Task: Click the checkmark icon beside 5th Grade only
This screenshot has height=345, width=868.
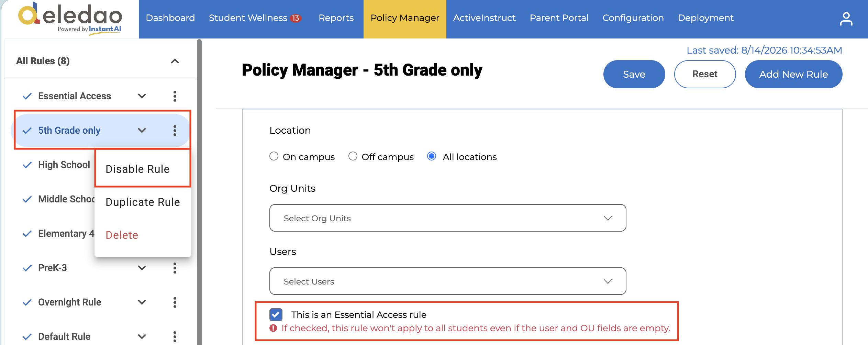Action: 27,131
